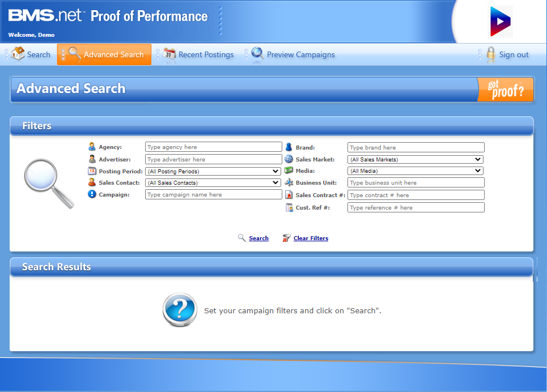The height and width of the screenshot is (392, 547).
Task: Focus the Agency text field
Action: (213, 147)
